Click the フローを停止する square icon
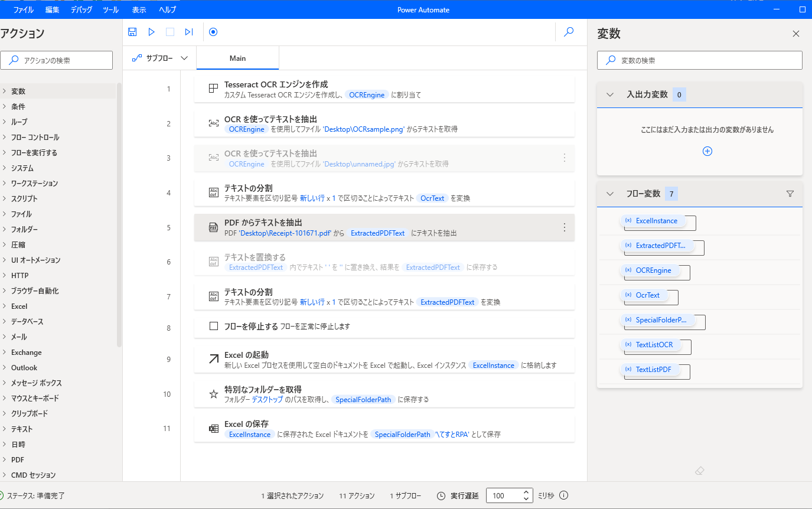Screen dimensions: 812x509 pos(214,326)
